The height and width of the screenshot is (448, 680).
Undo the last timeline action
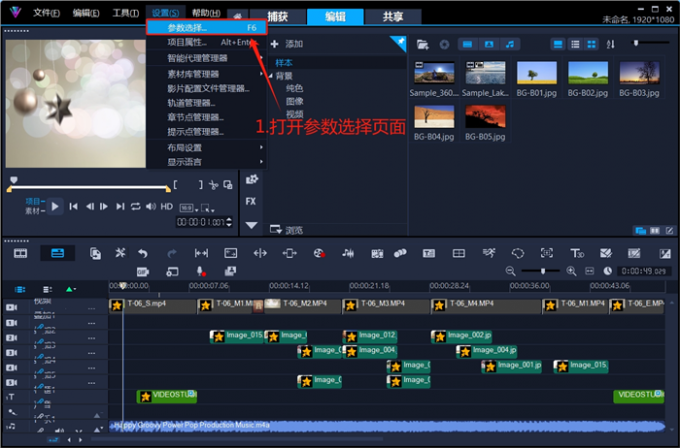pyautogui.click(x=143, y=253)
